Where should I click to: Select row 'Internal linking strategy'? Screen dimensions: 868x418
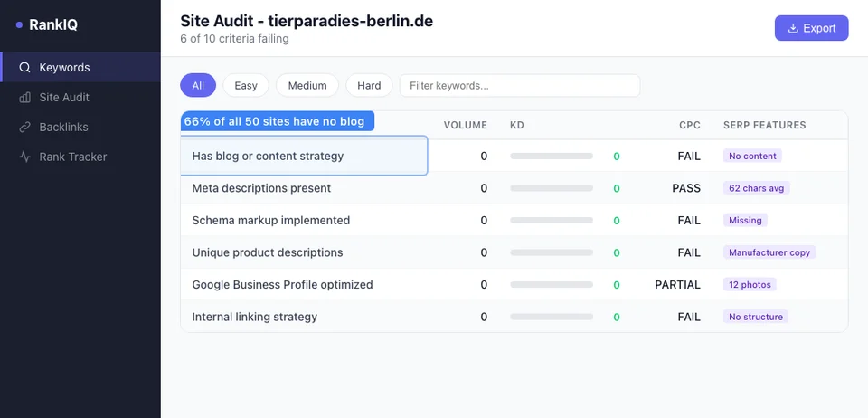(514, 317)
